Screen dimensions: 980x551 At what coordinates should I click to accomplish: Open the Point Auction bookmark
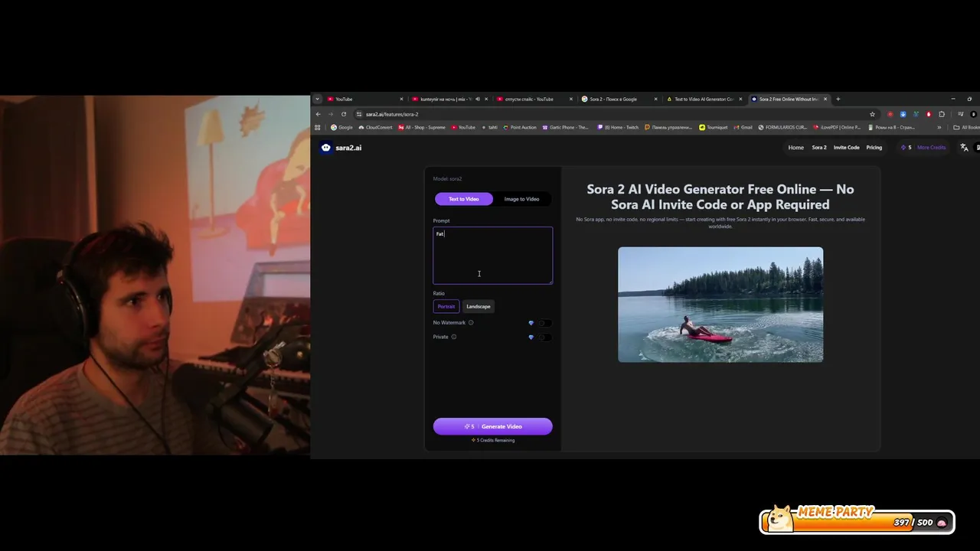520,127
